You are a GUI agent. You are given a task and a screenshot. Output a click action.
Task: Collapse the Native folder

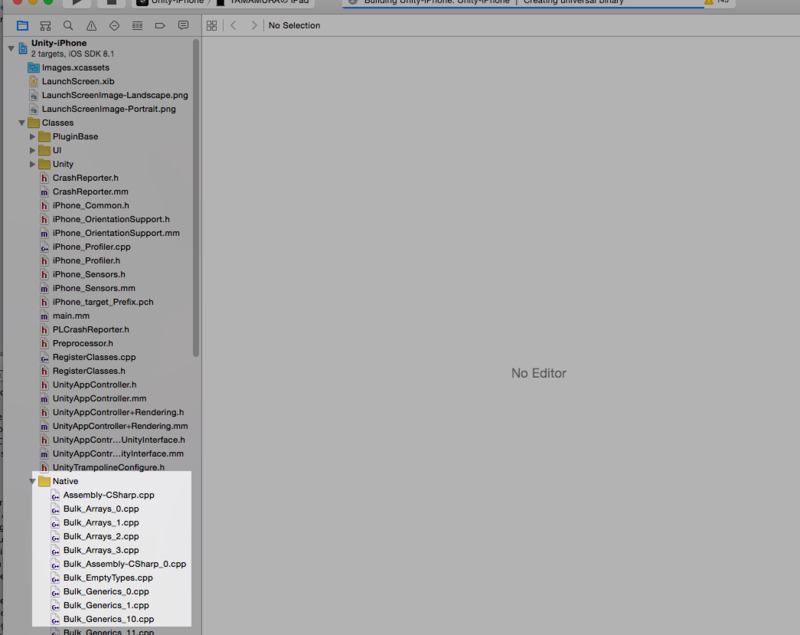pos(32,481)
